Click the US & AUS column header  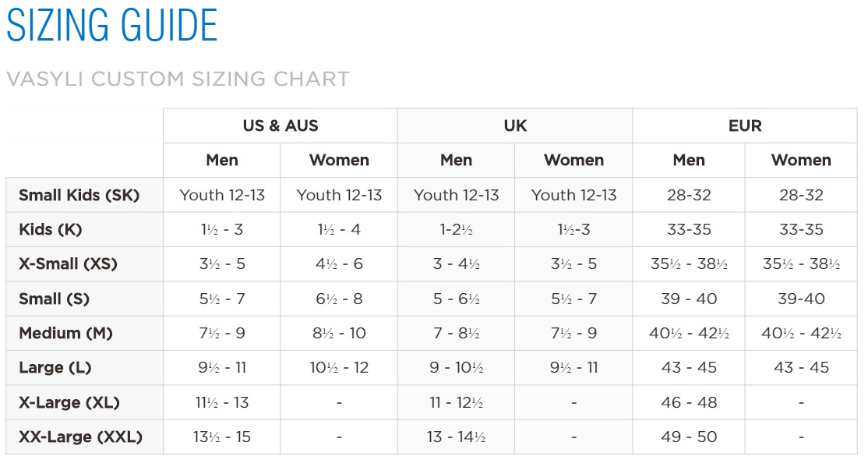281,126
